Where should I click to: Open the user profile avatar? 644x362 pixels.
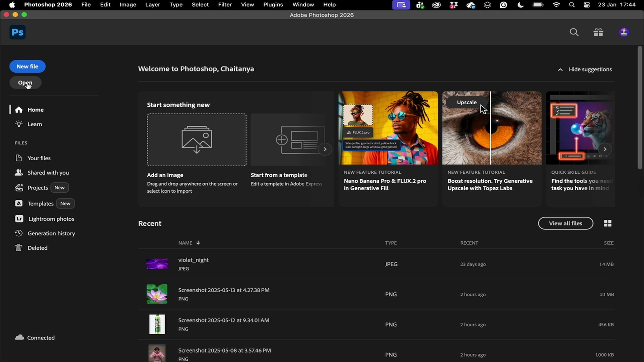624,33
